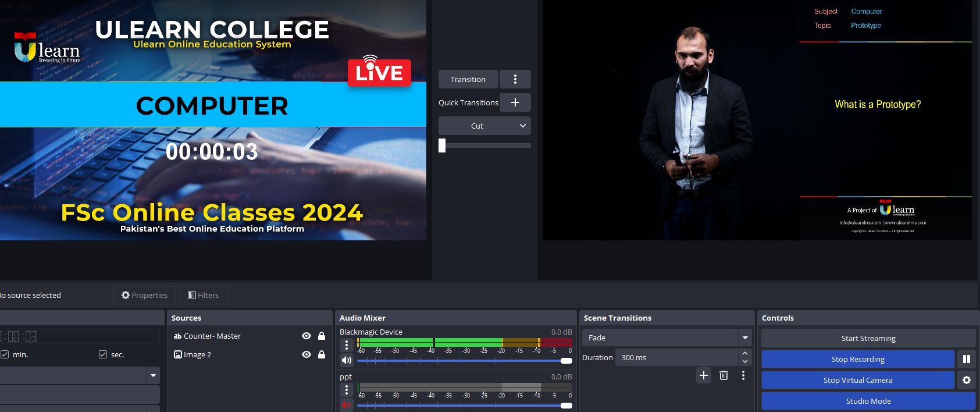Add a new Quick Transition

point(515,102)
